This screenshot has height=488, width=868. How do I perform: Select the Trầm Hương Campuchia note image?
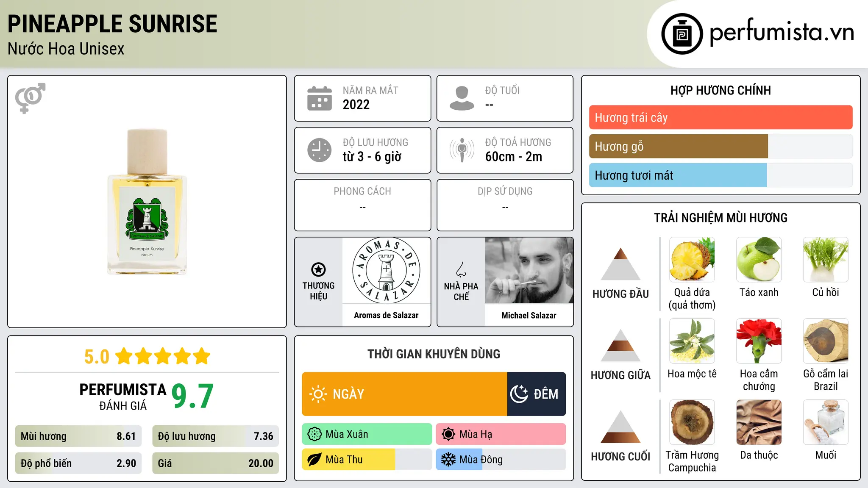pos(692,422)
